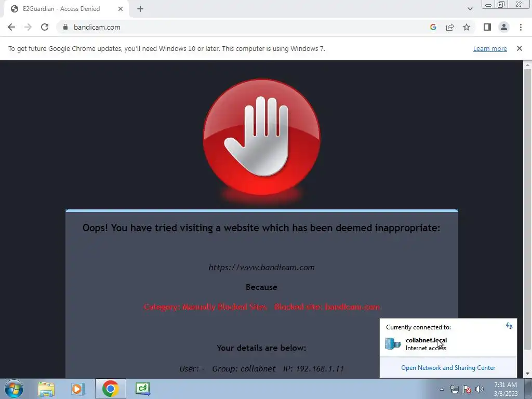Click the page vertical scrollbar thumb
Viewport: 532px width, 399px height.
pos(527,209)
